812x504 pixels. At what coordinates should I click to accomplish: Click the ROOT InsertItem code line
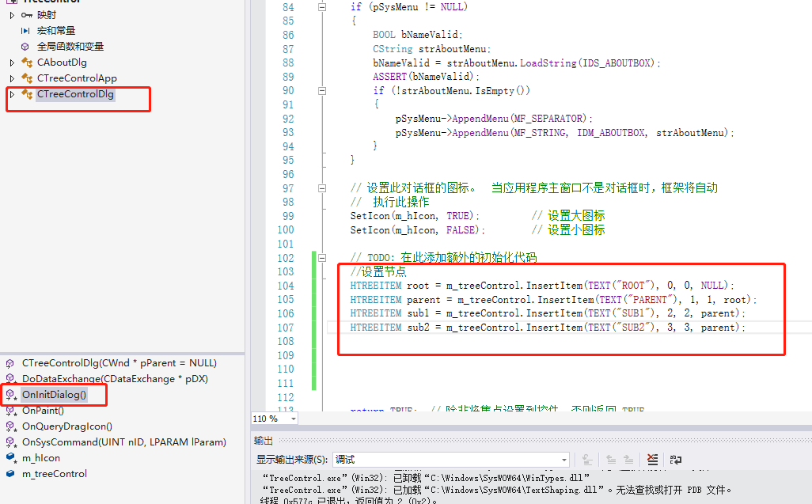click(542, 286)
